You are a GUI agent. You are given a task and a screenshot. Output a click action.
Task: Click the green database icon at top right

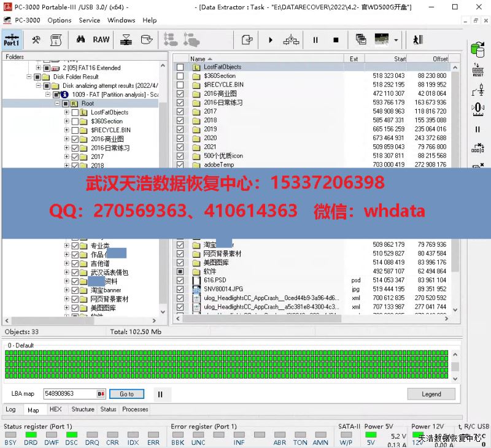click(477, 49)
